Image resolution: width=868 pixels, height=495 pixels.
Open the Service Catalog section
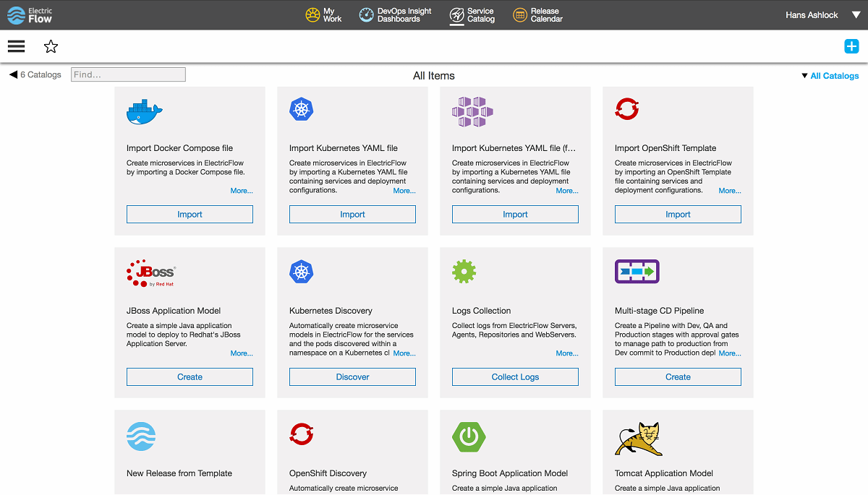tap(472, 14)
